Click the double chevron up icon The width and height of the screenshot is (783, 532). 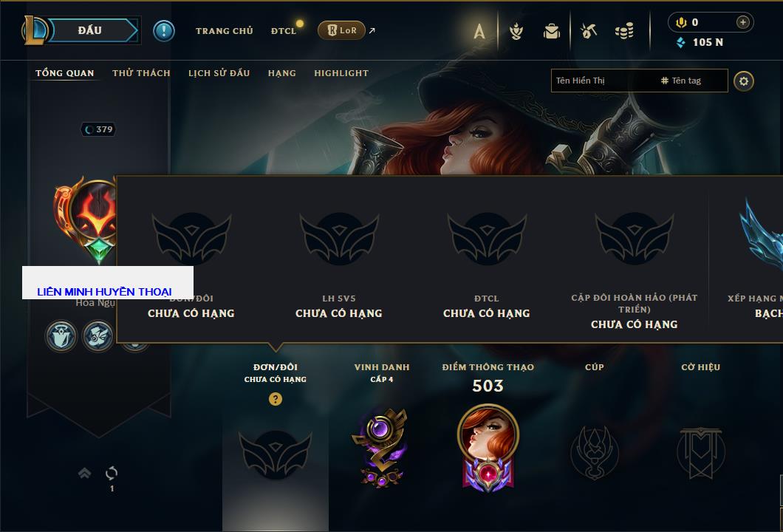click(x=84, y=473)
